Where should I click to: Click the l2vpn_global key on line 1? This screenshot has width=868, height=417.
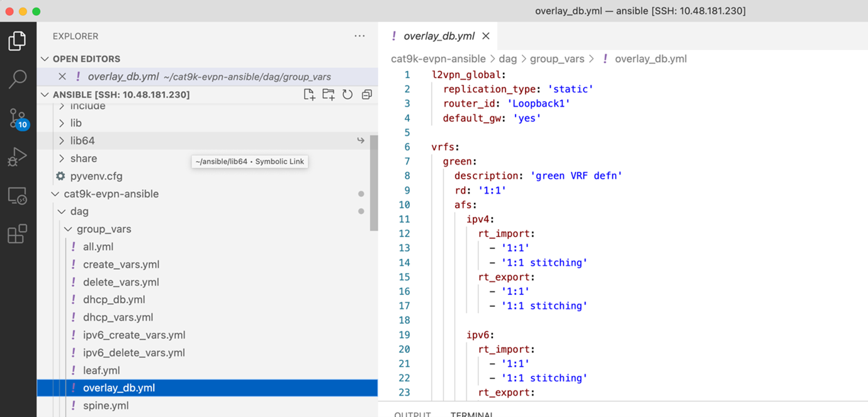466,75
